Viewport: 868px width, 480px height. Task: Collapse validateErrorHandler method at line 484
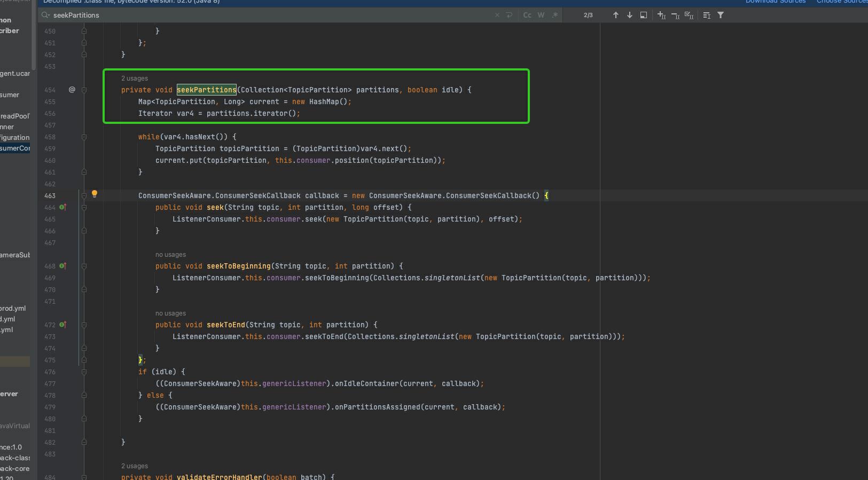(x=84, y=477)
